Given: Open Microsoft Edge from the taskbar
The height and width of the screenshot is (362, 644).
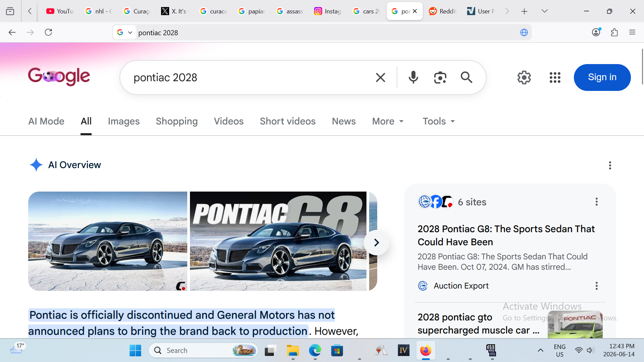Looking at the screenshot, I should pyautogui.click(x=315, y=351).
